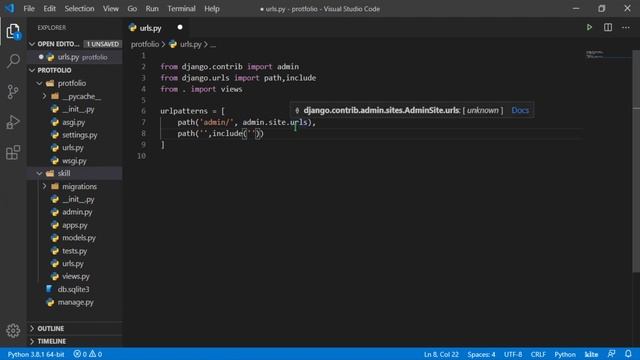
Task: Click the 1 UNSAVED badge
Action: (x=102, y=44)
